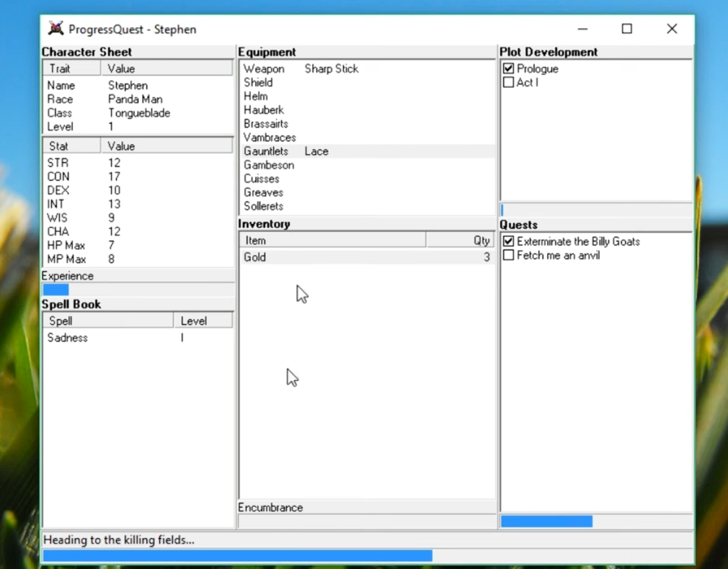Click the Experience progress bar
The image size is (728, 569).
(x=138, y=290)
